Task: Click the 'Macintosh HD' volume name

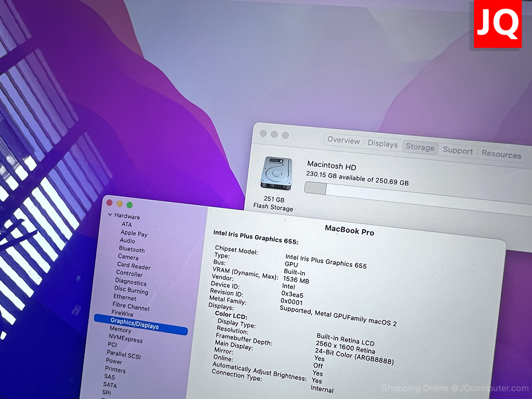Action: tap(332, 166)
